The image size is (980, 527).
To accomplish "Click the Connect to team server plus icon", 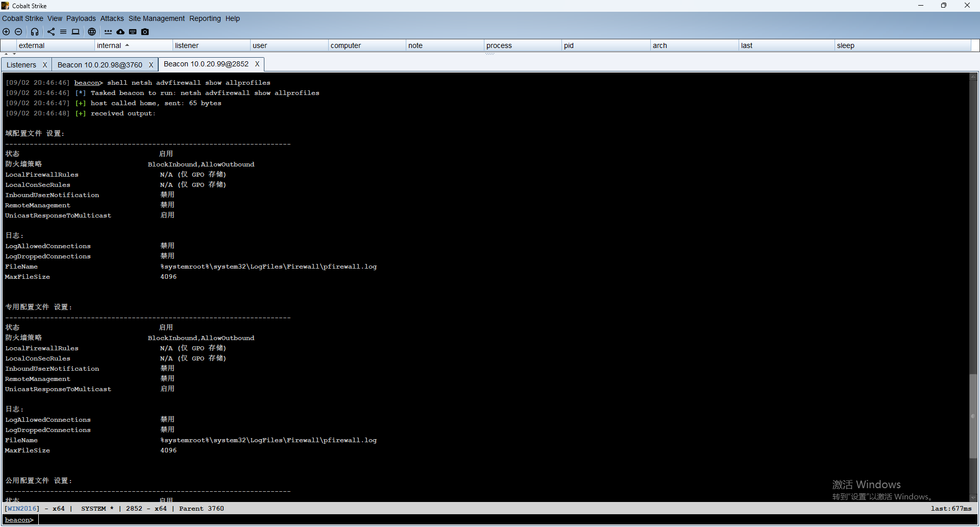I will coord(6,32).
